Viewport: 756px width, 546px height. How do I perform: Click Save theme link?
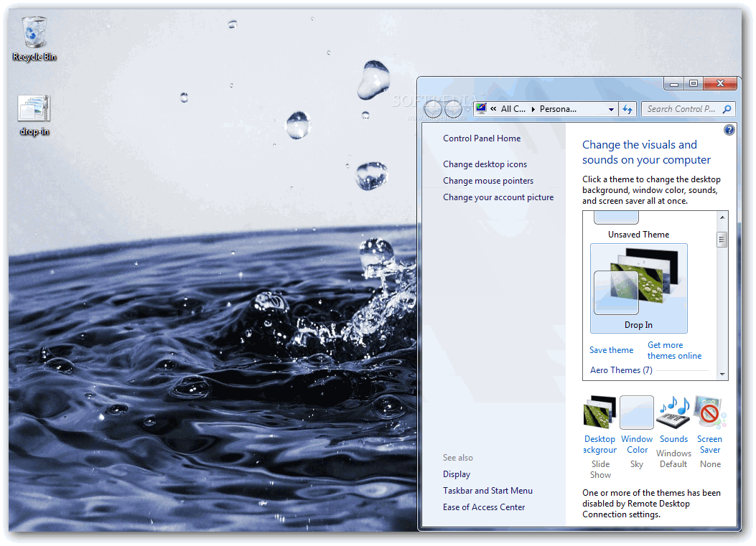tap(611, 350)
